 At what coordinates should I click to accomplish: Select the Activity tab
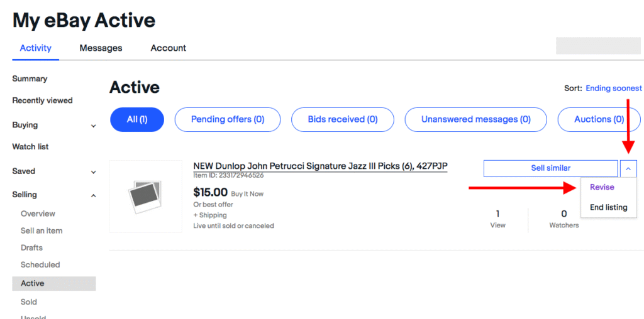pos(36,48)
